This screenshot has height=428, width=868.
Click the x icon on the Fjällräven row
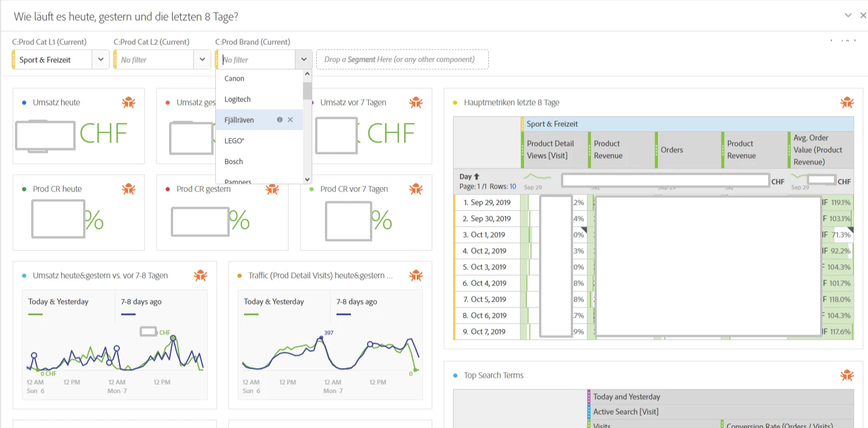[290, 120]
